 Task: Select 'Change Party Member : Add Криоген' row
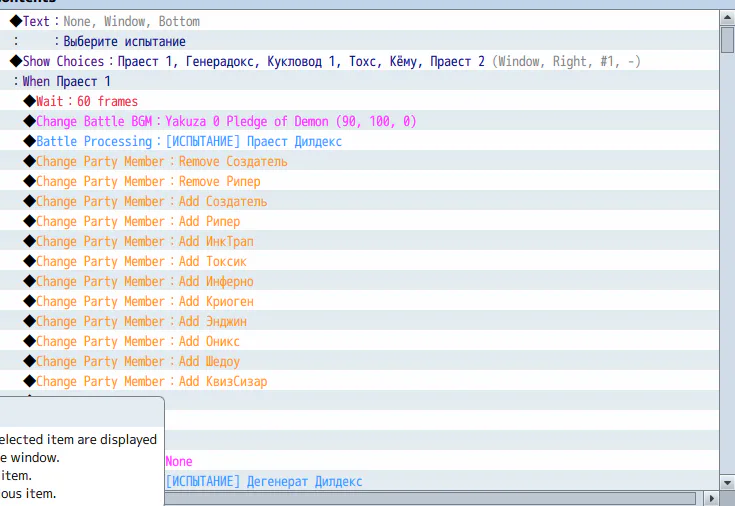[x=359, y=302]
